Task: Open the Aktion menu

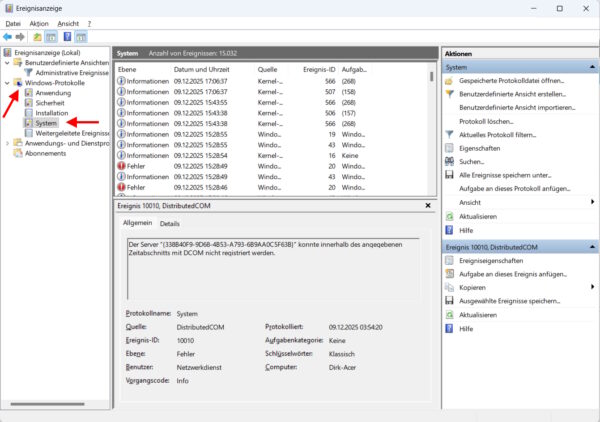Action: pos(39,23)
